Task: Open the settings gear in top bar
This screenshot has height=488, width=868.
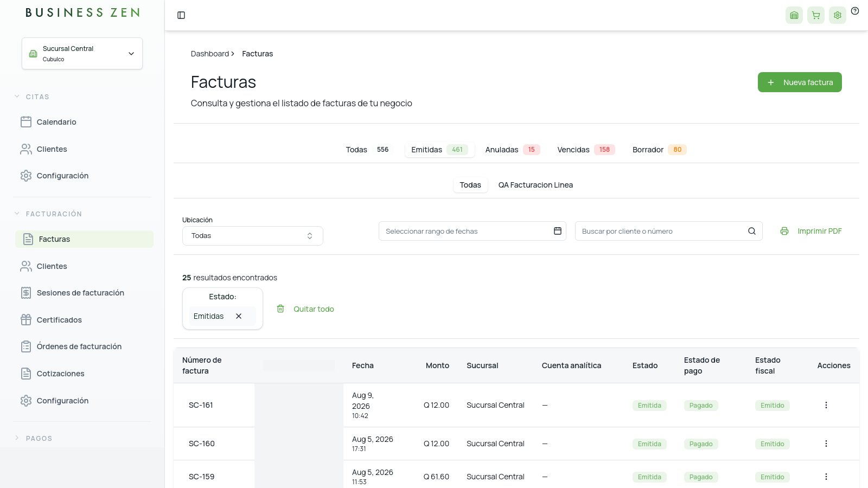Action: (838, 15)
